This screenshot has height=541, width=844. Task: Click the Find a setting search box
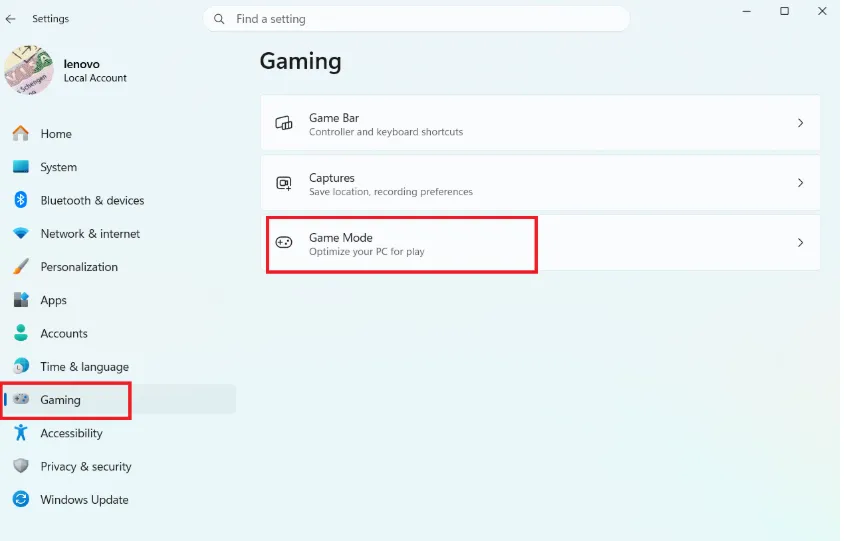click(x=416, y=19)
